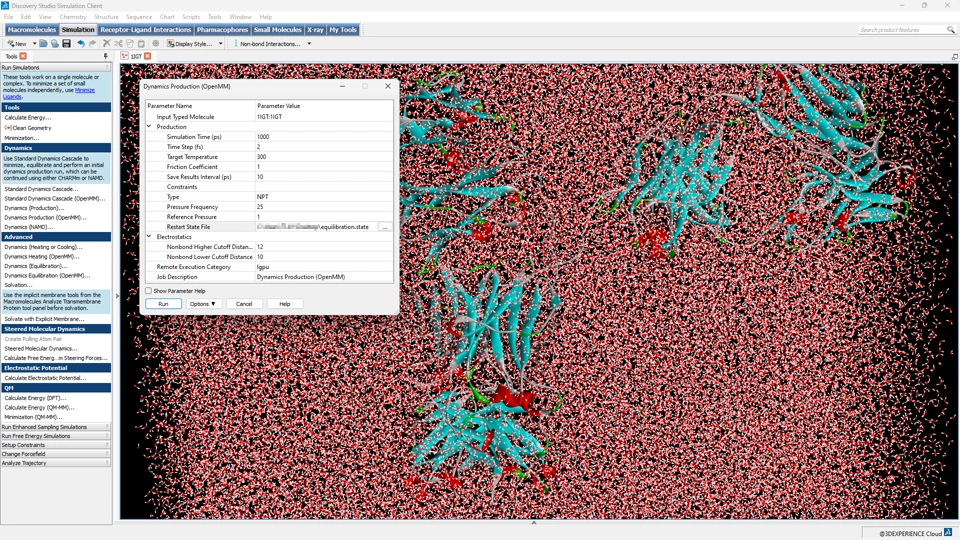Image resolution: width=960 pixels, height=540 pixels.
Task: Open Standard Dynamics Cascade (OpenMM)
Action: point(54,198)
